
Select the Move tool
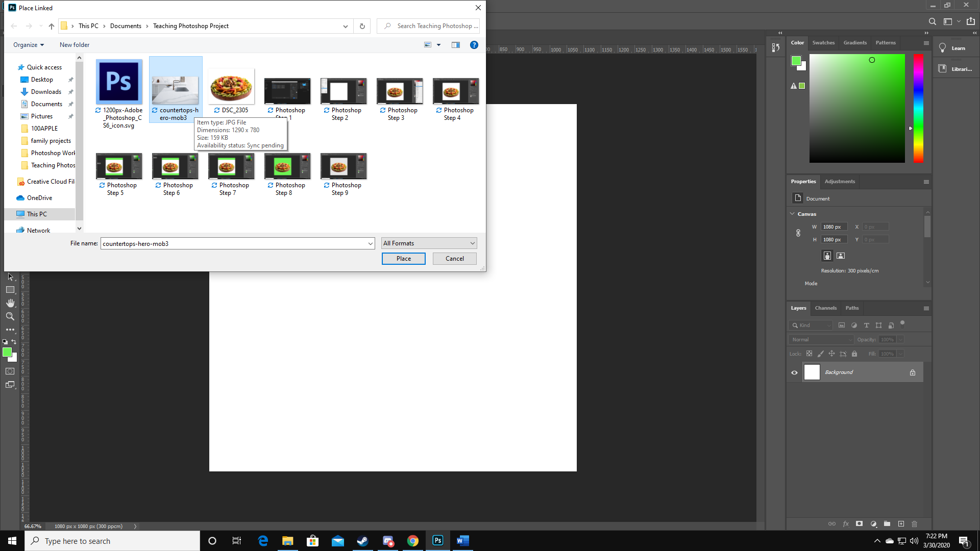coord(10,277)
